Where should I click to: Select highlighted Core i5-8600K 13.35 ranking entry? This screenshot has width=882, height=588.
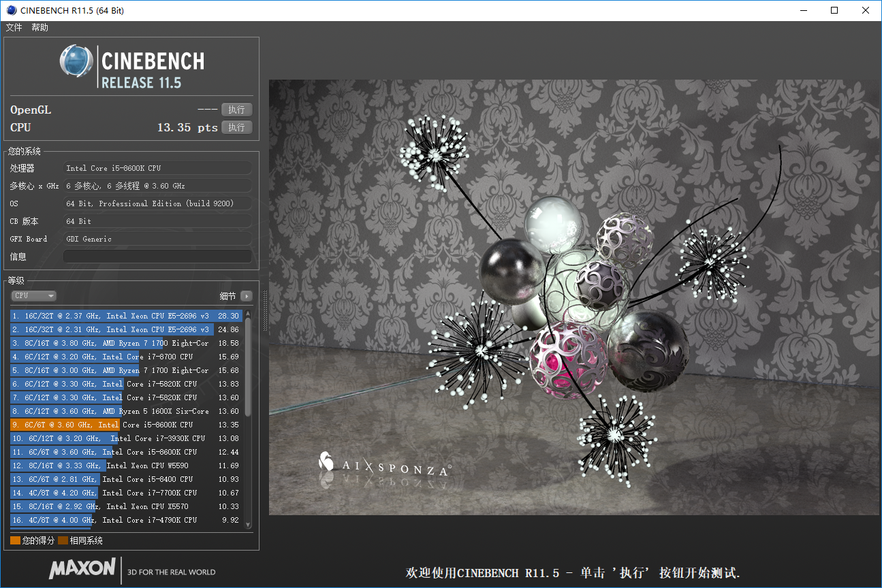tap(126, 425)
